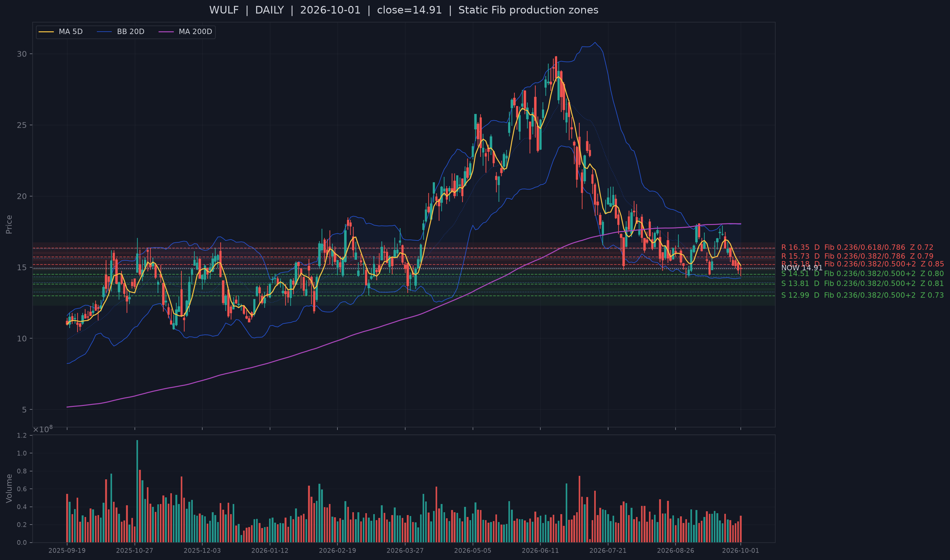Select the R 16.35 resistance label
Screen dimensions: 950x560
click(857, 247)
